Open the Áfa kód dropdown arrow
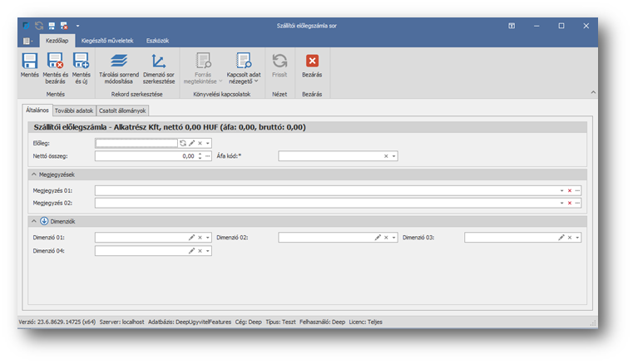The image size is (633, 364). [x=394, y=155]
